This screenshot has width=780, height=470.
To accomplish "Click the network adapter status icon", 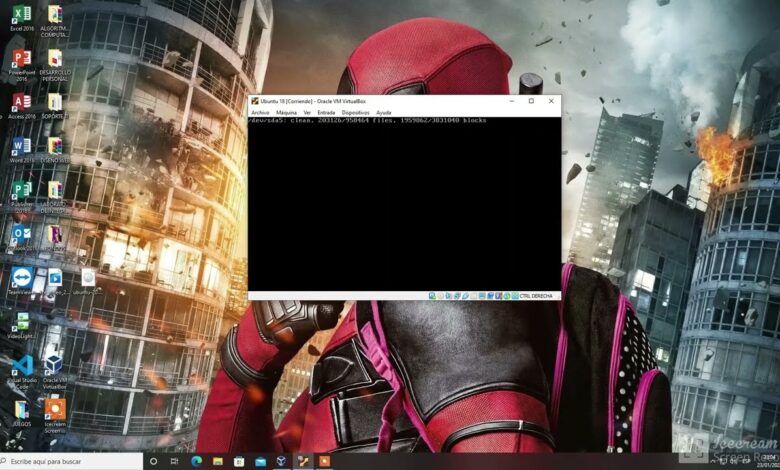I will pyautogui.click(x=457, y=296).
